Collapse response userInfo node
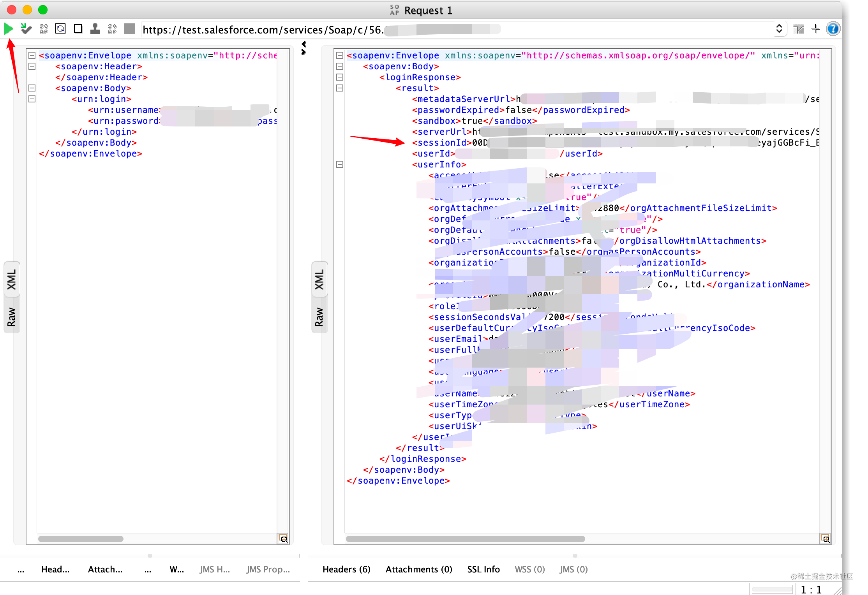 pyautogui.click(x=340, y=165)
